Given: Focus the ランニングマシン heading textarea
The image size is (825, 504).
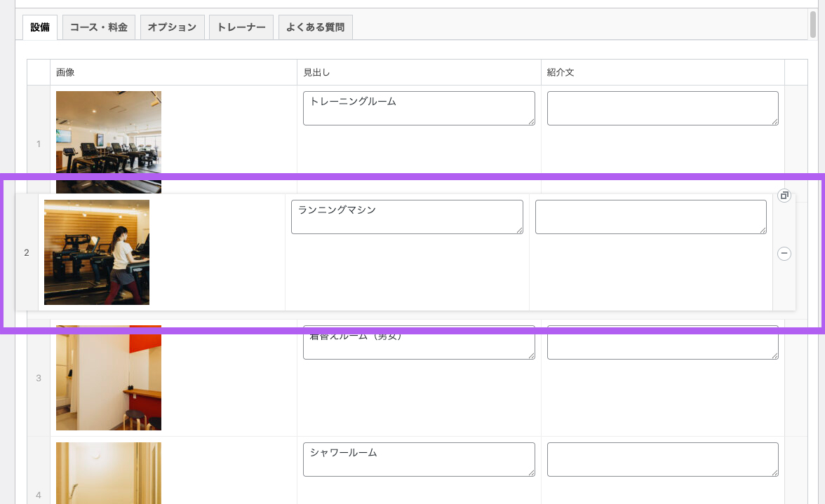Looking at the screenshot, I should [x=407, y=217].
